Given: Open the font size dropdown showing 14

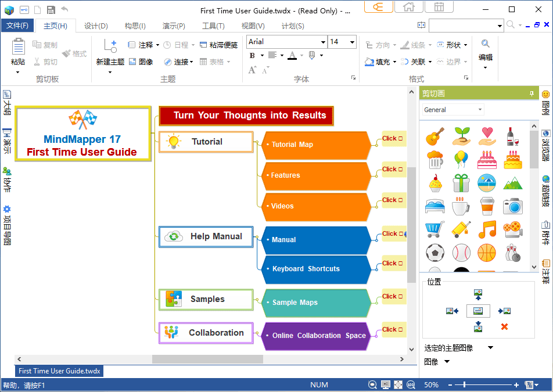Looking at the screenshot, I should point(352,42).
